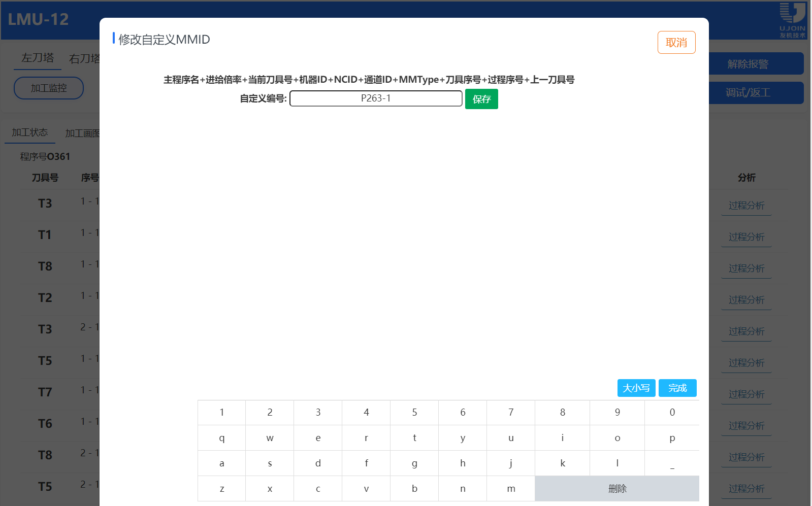Open 过程分析 link for T7 row
Image resolution: width=812 pixels, height=506 pixels.
(x=746, y=394)
